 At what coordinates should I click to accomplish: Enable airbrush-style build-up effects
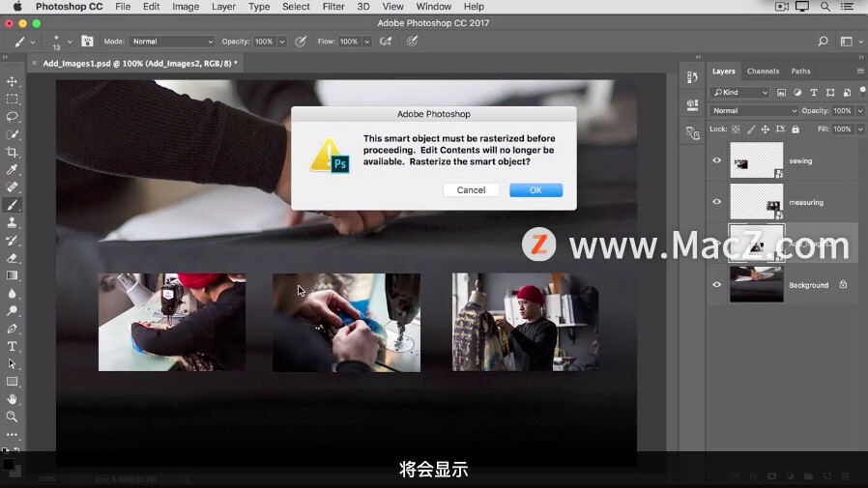[x=386, y=42]
